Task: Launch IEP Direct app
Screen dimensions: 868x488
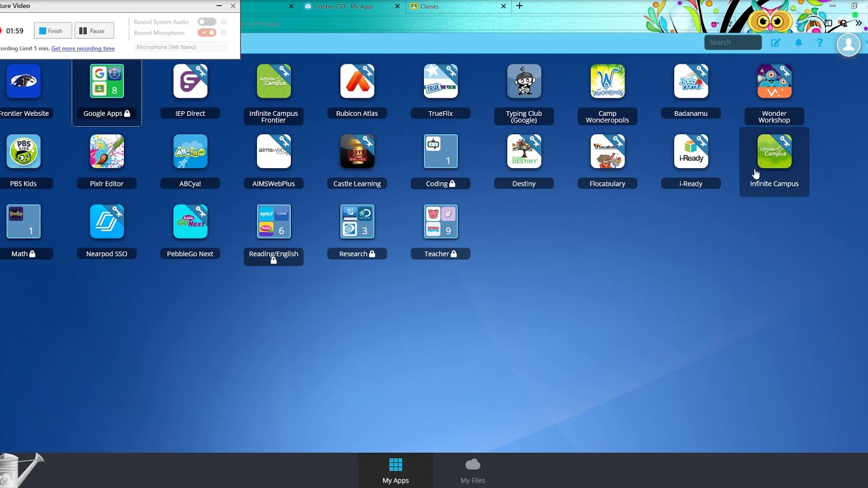Action: (x=191, y=81)
